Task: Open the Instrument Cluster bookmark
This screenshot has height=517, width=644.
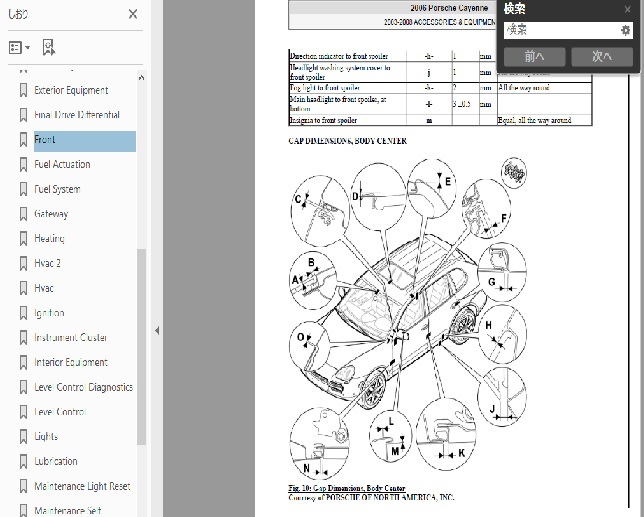Action: tap(71, 338)
